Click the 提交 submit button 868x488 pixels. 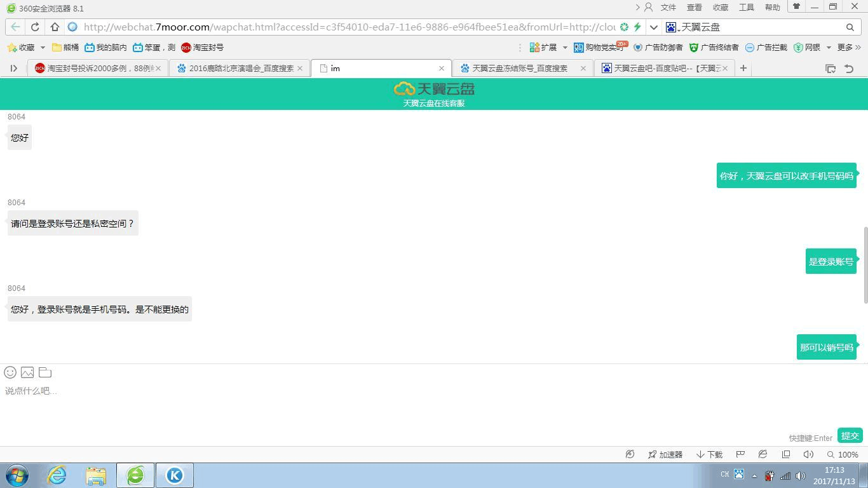[x=850, y=436]
